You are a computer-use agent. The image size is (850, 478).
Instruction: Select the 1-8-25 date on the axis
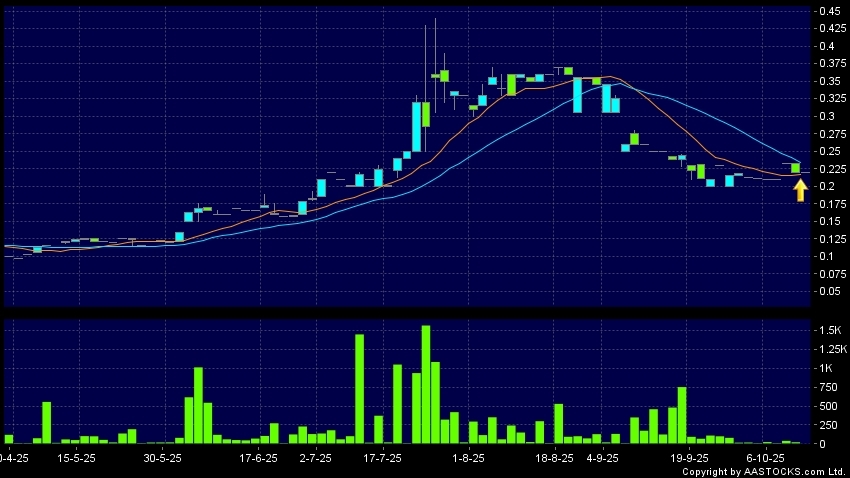tap(468, 457)
